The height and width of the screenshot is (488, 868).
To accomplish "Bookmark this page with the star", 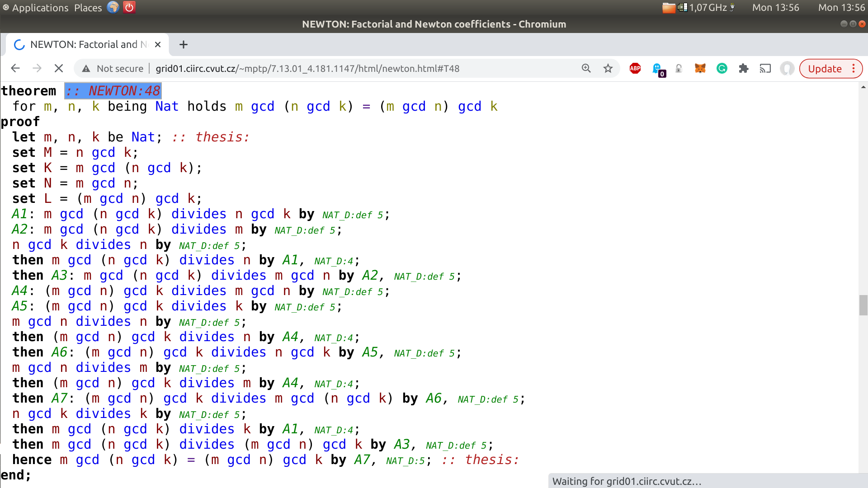I will coord(608,69).
